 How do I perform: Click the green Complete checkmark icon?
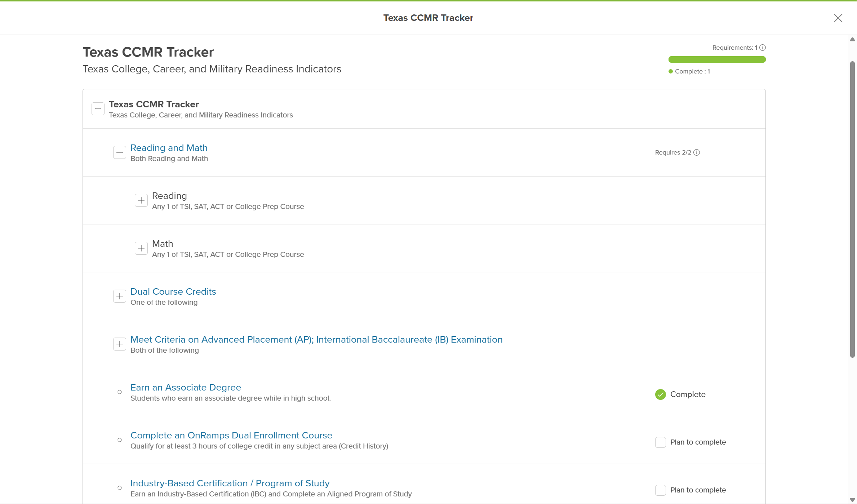coord(660,394)
